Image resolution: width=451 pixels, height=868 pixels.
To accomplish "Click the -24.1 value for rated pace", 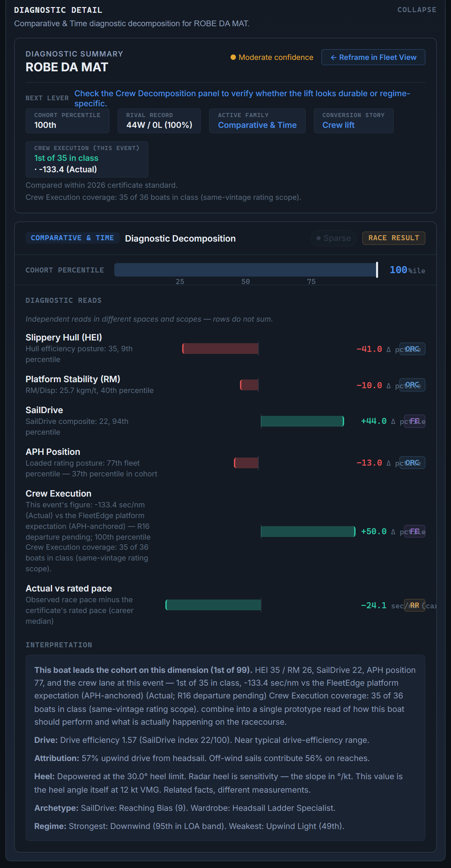I will [x=374, y=606].
